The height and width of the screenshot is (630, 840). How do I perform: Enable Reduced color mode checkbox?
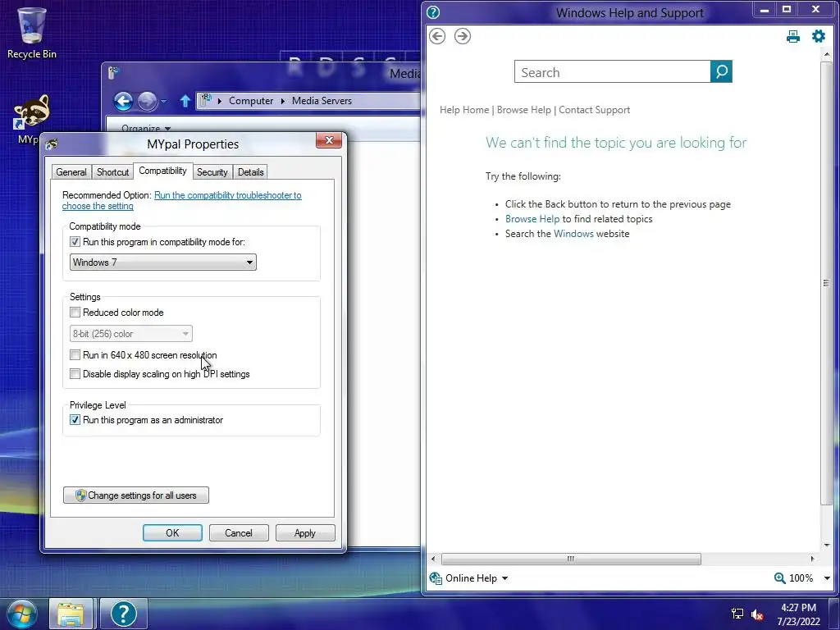point(75,312)
